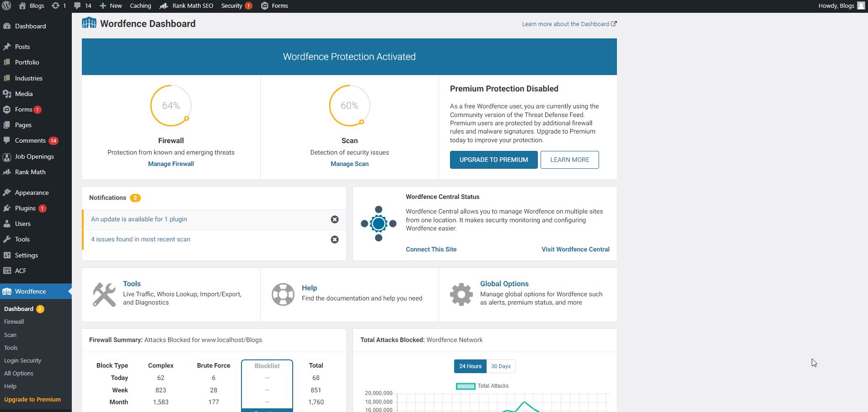The image size is (868, 412).
Task: Click the UPGRADE TO PREMIUM button
Action: coord(494,160)
